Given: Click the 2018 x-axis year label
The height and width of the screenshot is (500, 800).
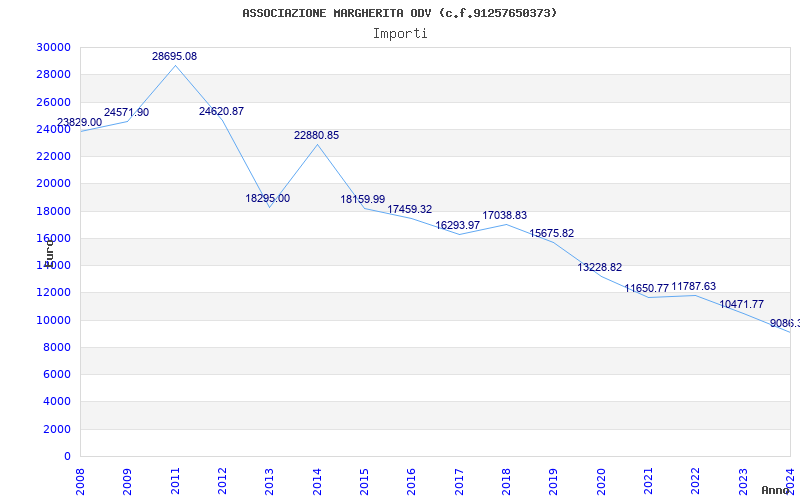Looking at the screenshot, I should [x=506, y=481].
